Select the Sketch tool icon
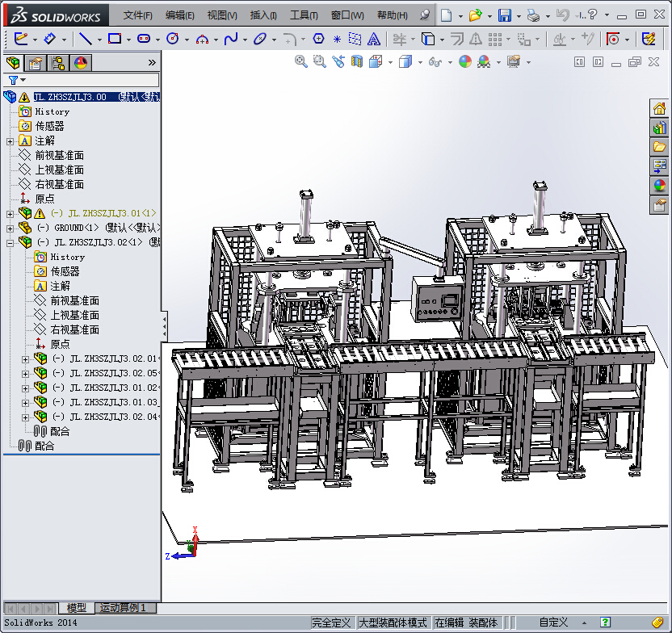This screenshot has width=672, height=633. (20, 39)
